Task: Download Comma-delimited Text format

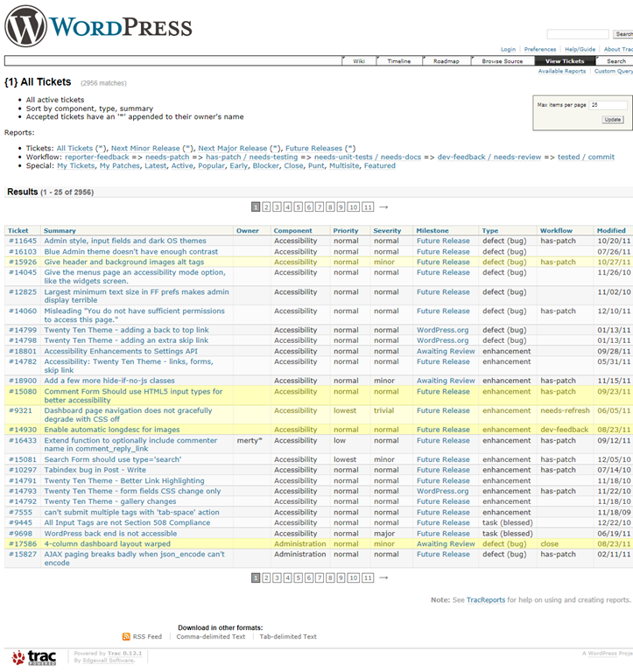Action: [211, 637]
